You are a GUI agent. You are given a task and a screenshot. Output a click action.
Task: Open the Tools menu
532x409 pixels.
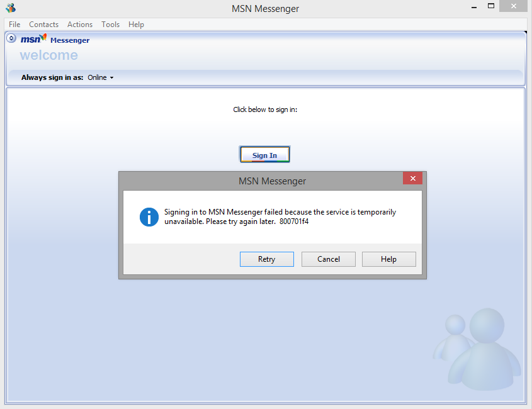point(111,25)
